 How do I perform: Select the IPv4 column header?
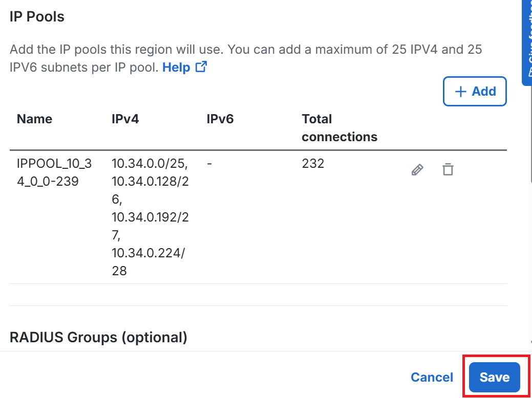[125, 119]
